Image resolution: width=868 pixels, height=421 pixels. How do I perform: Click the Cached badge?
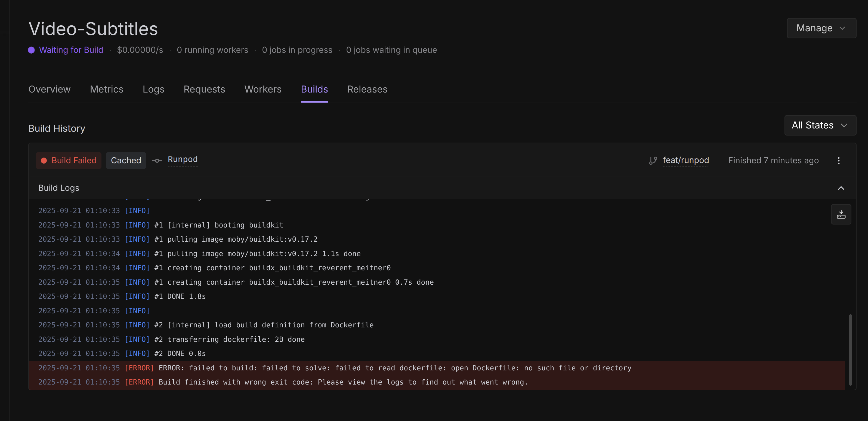126,161
